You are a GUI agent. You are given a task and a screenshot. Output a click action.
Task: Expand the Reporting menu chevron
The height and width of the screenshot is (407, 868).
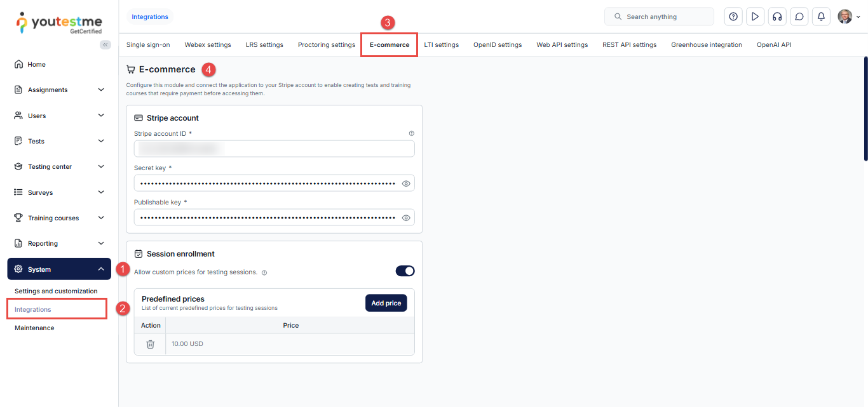tap(101, 243)
